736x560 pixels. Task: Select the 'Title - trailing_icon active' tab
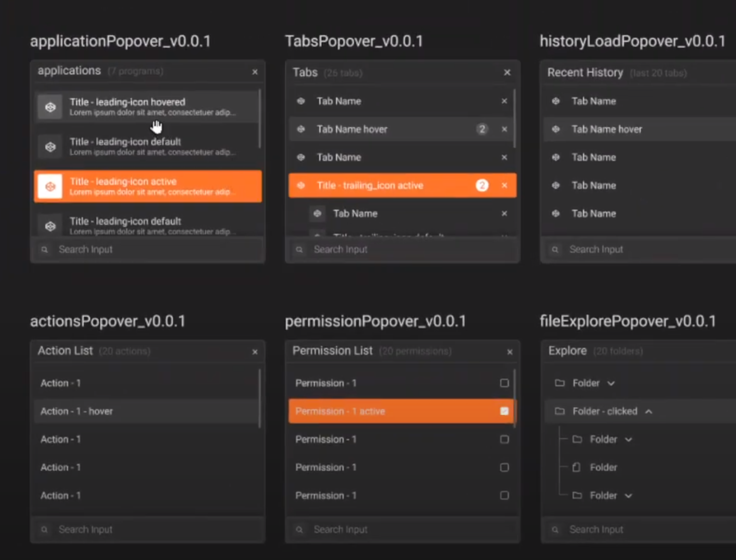(x=402, y=186)
